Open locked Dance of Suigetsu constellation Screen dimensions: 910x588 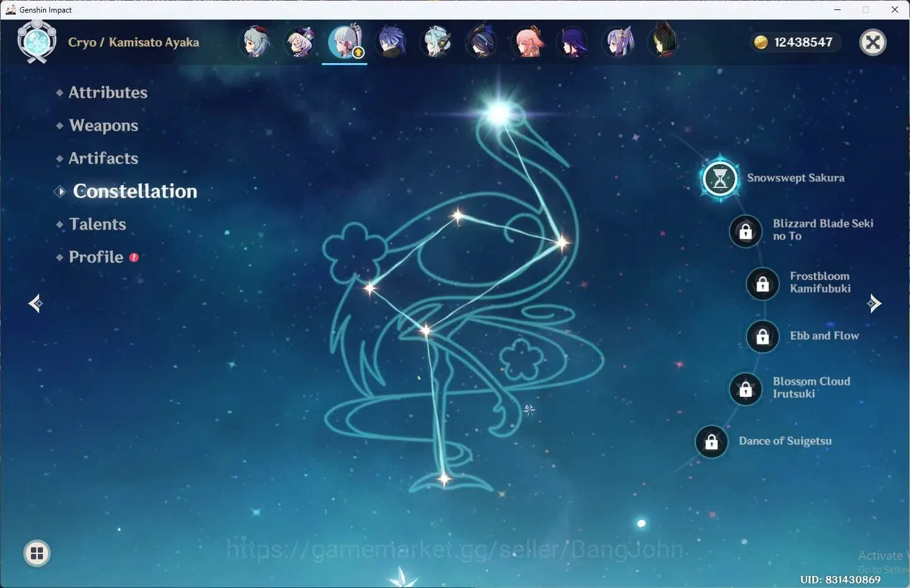tap(712, 441)
